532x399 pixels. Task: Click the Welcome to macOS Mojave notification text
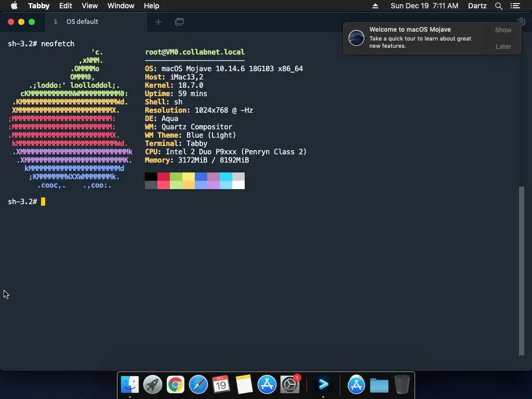point(410,30)
